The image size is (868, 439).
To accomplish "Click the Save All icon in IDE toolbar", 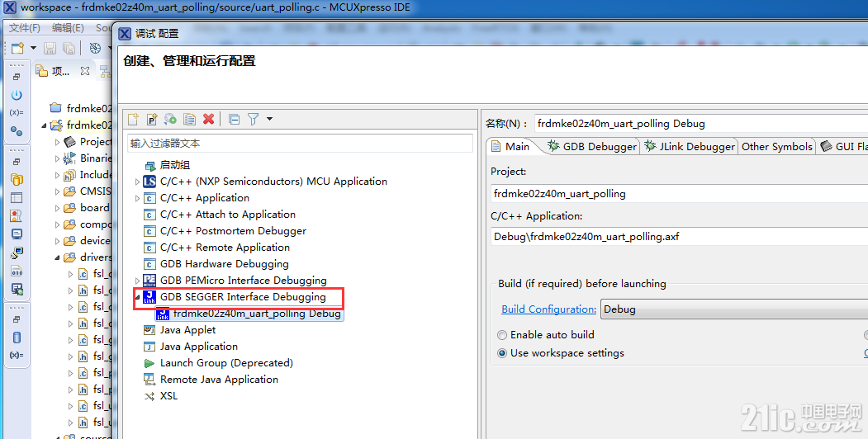I will click(69, 48).
